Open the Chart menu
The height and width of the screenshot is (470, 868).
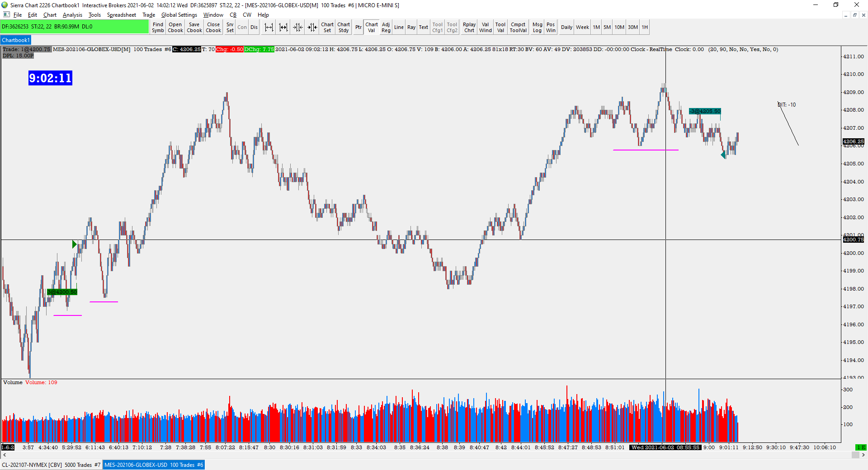point(50,15)
